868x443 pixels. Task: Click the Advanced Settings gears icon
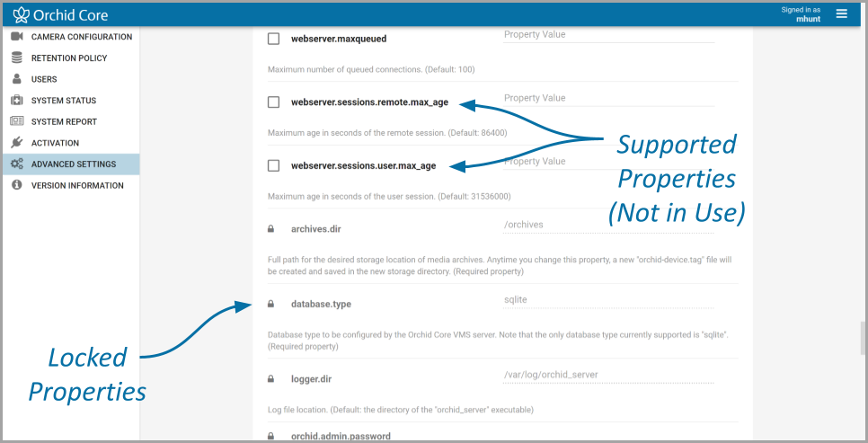coord(17,164)
